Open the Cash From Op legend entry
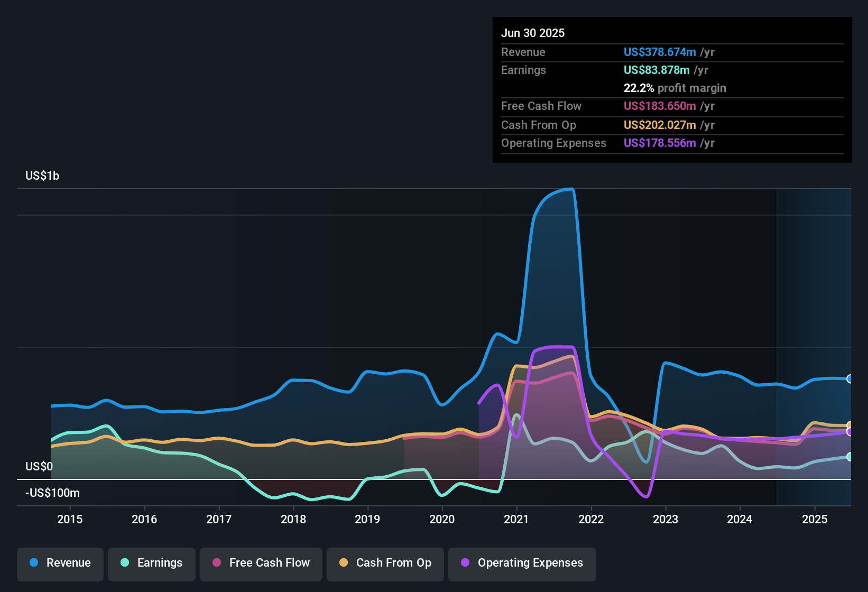This screenshot has height=592, width=868. pos(385,563)
